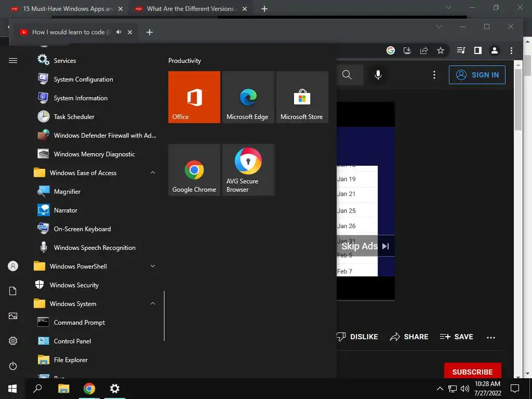Open Documents from Start sidebar
The width and height of the screenshot is (532, 399).
(x=13, y=291)
